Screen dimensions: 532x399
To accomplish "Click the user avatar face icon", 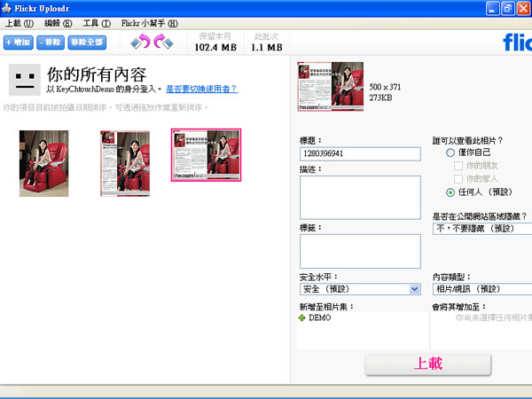I will pos(24,80).
